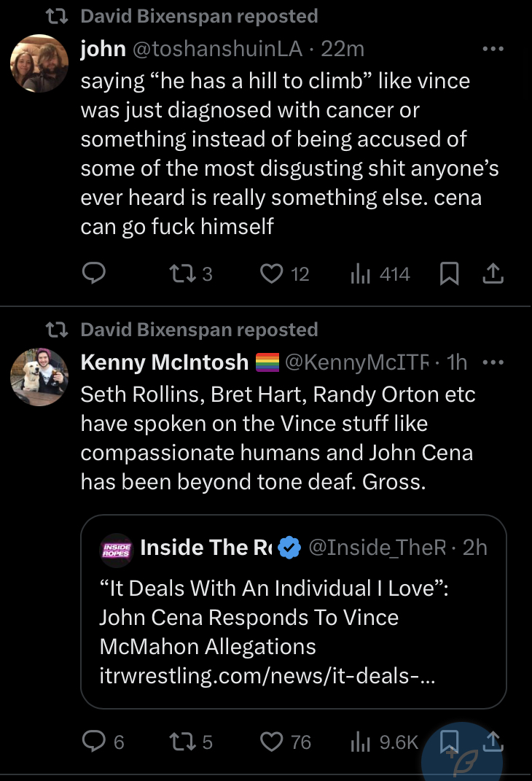View analytics showing 414 views
The height and width of the screenshot is (781, 532).
[x=359, y=273]
